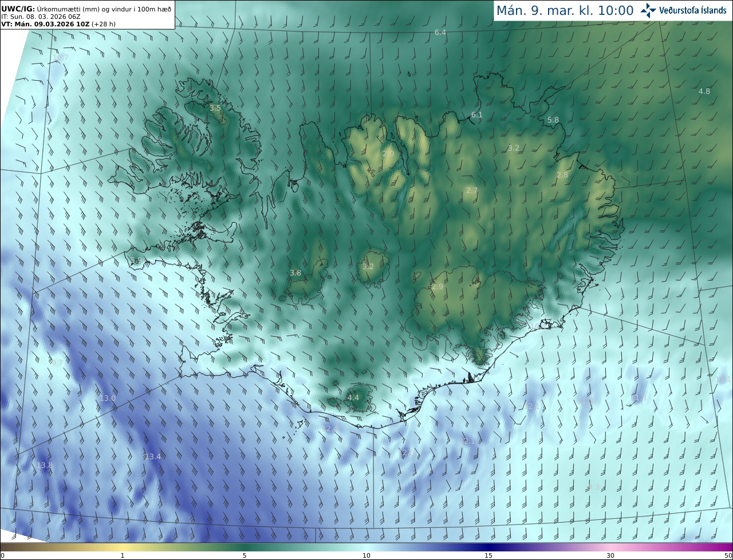Click the color scale label 30
Image resolution: width=733 pixels, height=560 pixels.
coord(610,555)
